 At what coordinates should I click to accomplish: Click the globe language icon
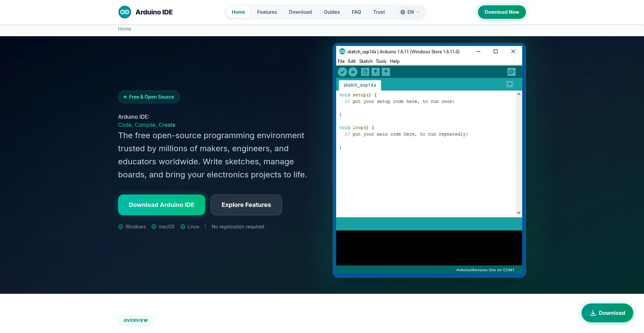(x=403, y=12)
